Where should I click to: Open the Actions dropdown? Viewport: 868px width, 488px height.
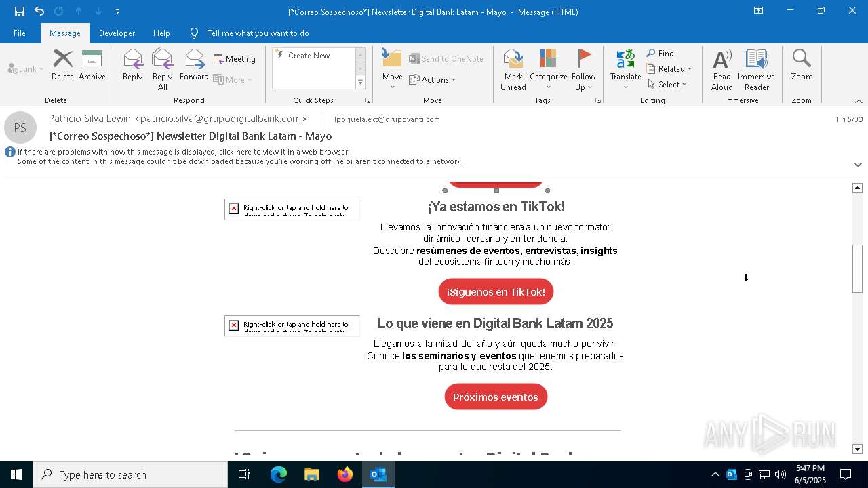click(433, 79)
